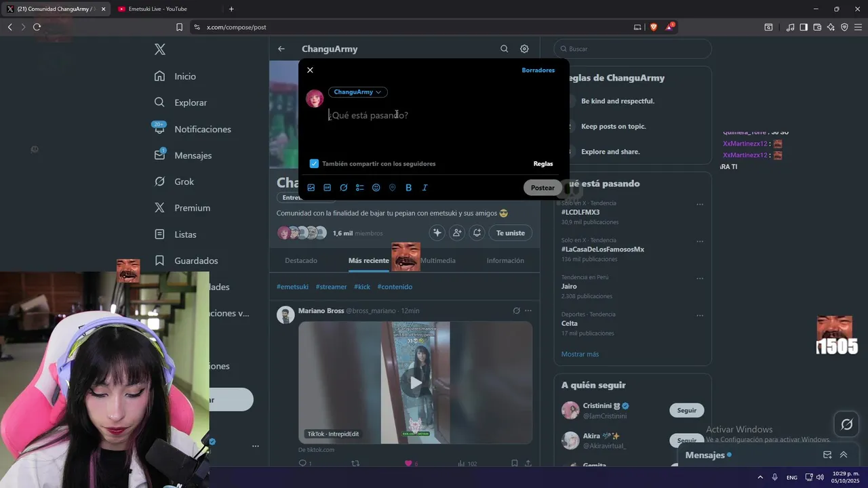Open options for Jairo trend
868x488 pixels.
point(700,279)
